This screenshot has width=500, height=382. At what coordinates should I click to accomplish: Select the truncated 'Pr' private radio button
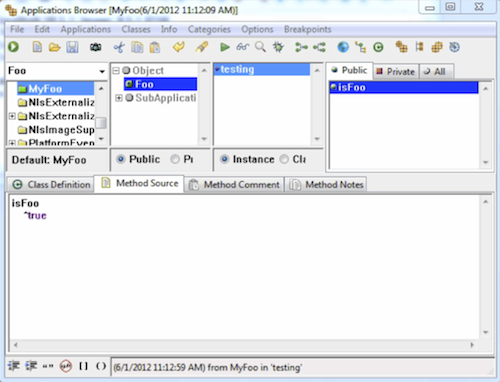pos(175,159)
